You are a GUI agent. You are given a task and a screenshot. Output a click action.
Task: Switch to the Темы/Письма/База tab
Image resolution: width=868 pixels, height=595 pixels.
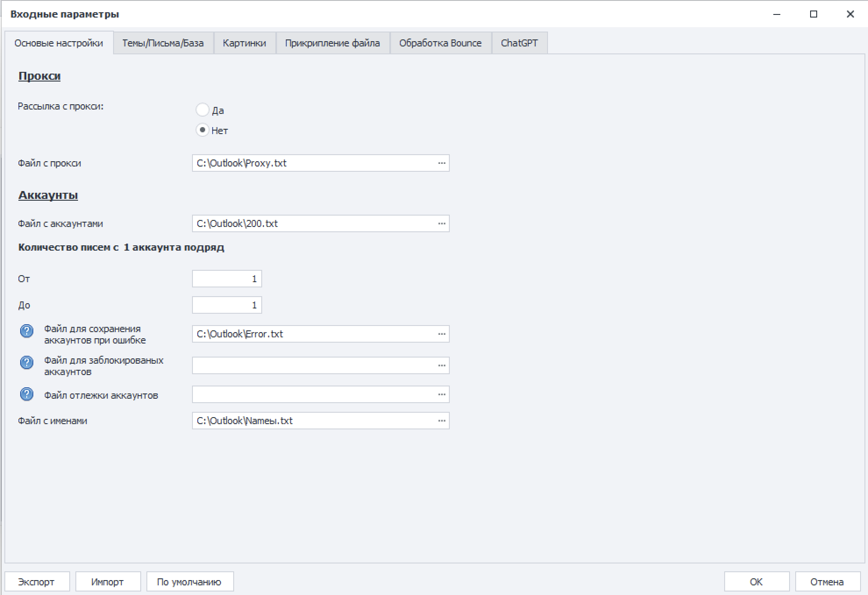click(163, 43)
